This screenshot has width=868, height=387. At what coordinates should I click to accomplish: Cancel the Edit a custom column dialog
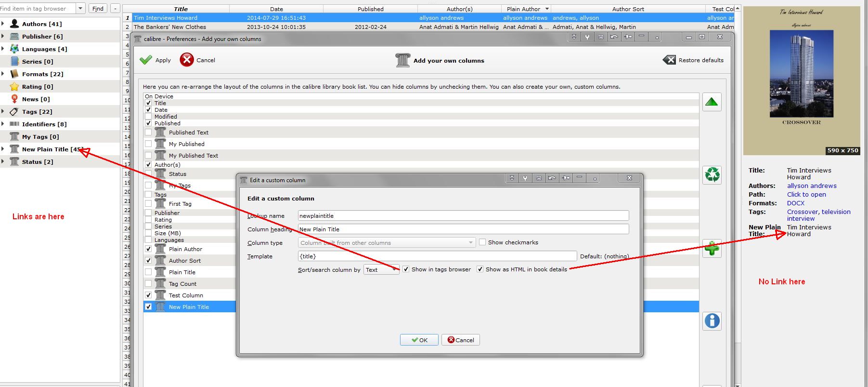(461, 340)
